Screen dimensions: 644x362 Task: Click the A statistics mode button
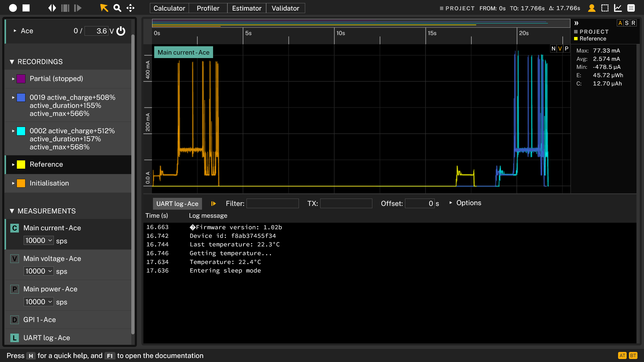pyautogui.click(x=620, y=23)
